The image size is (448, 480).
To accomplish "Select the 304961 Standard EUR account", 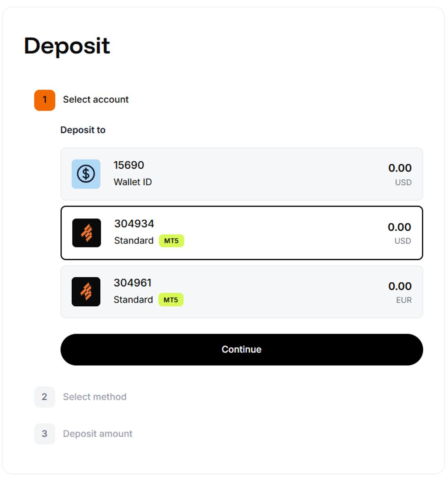I will [x=242, y=291].
